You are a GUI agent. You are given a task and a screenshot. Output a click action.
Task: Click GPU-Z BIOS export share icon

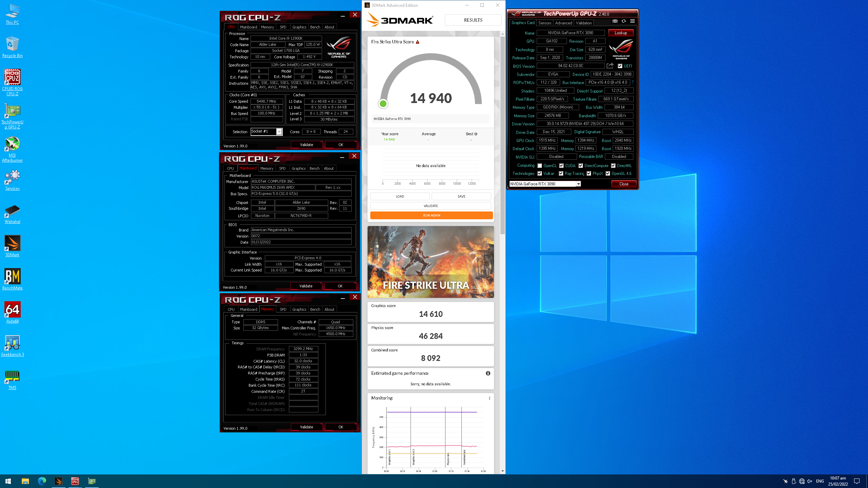coord(610,66)
